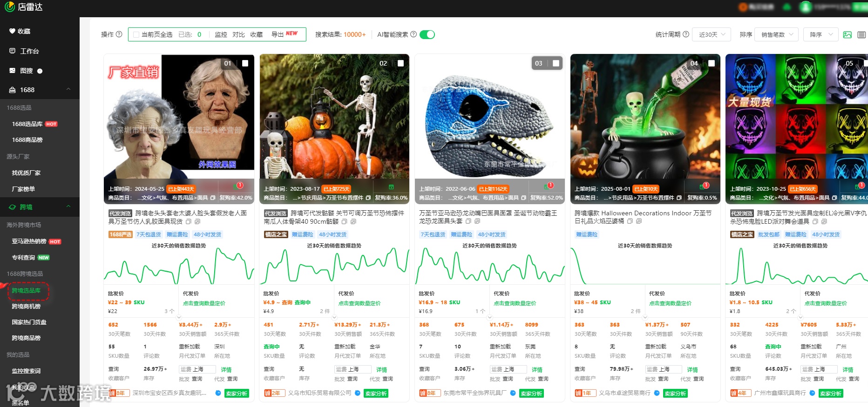Image resolution: width=868 pixels, height=407 pixels.
Task: Click 重新加载 on the dinosaur mask card
Action: [500, 347]
